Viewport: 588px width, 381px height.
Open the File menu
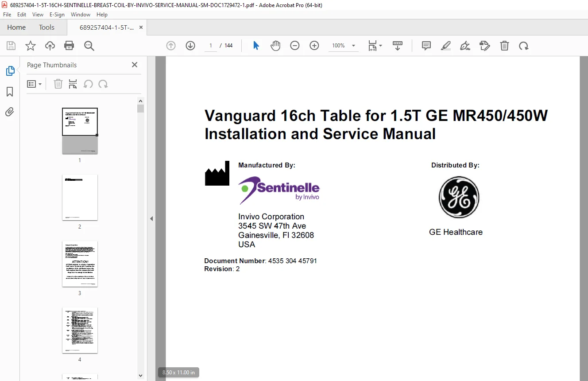point(7,15)
